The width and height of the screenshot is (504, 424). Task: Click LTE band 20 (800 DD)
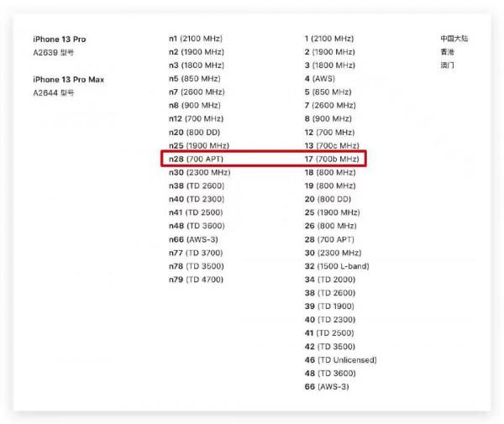pos(328,199)
